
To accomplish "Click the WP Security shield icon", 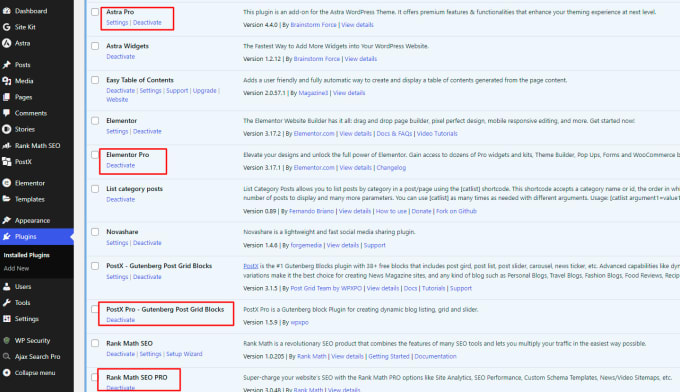I will click(7, 340).
